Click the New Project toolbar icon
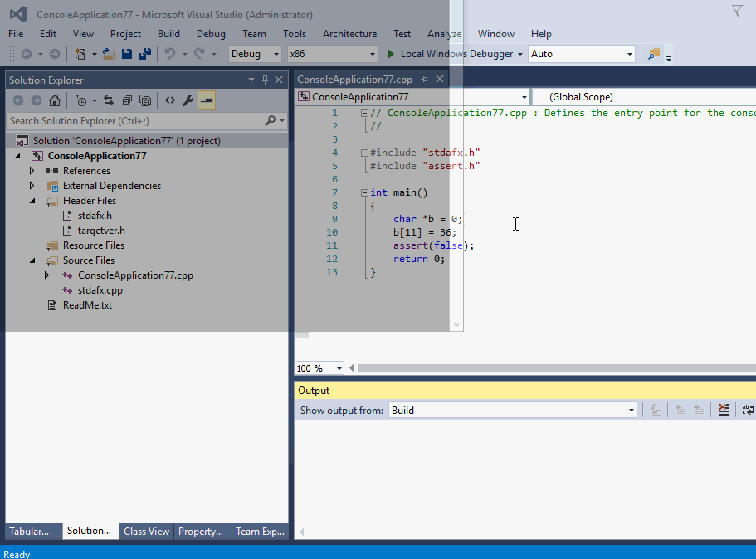 click(80, 54)
